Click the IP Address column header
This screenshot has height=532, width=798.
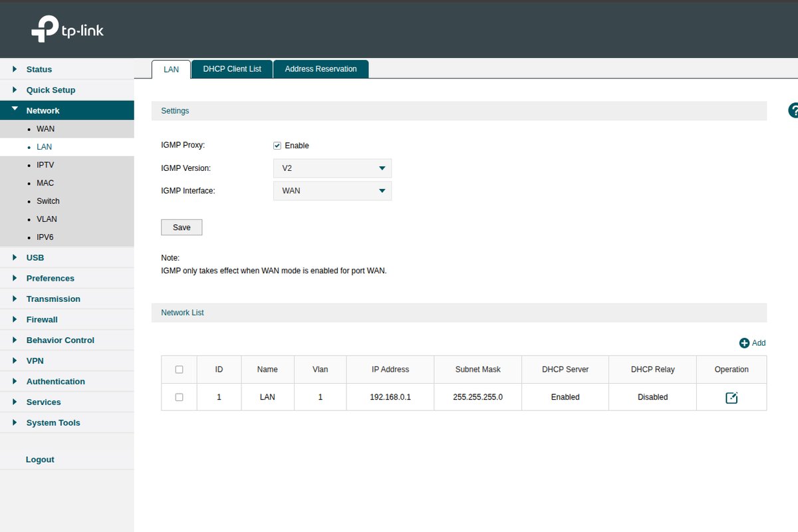point(390,370)
